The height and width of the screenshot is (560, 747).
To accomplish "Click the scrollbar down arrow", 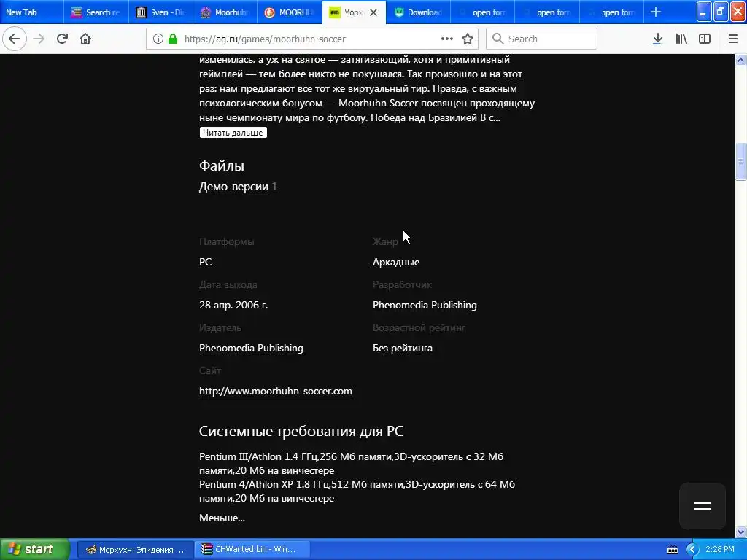I will (741, 532).
